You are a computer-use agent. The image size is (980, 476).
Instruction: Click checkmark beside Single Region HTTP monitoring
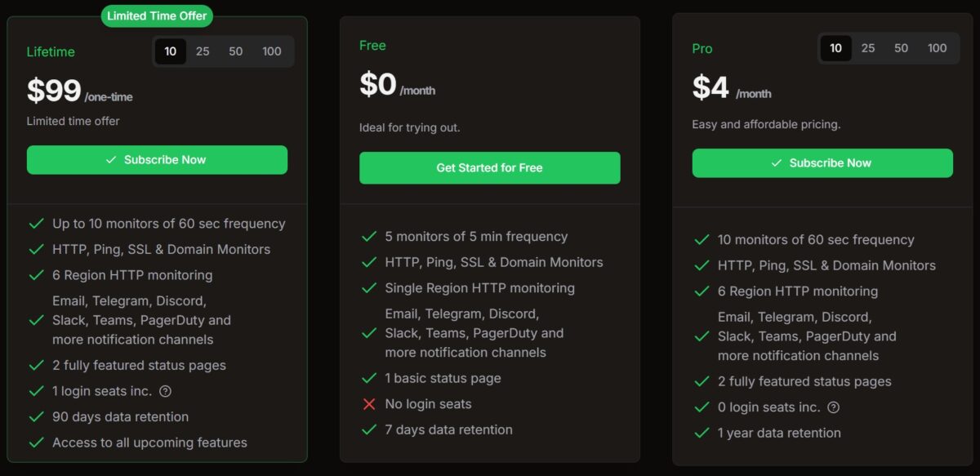369,288
